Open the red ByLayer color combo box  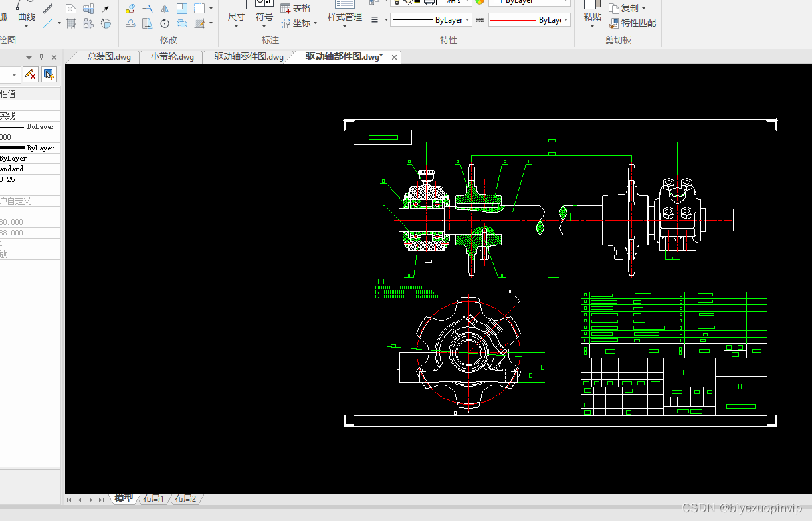pos(529,20)
